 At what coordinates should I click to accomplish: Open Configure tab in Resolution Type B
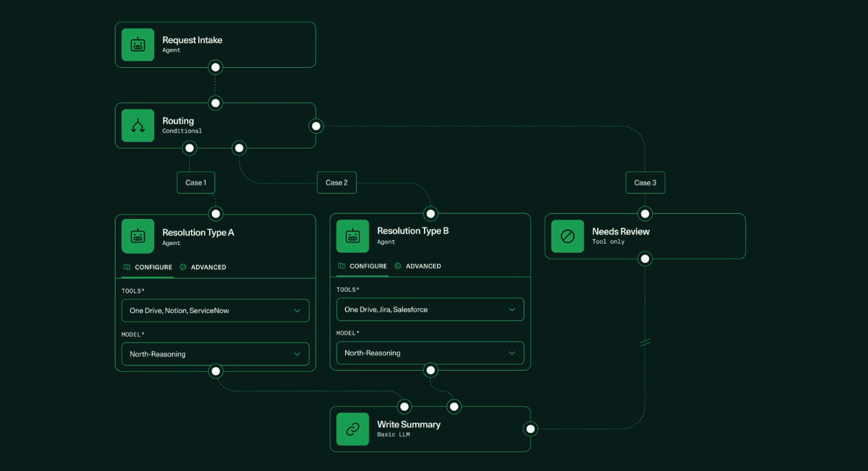click(x=368, y=266)
